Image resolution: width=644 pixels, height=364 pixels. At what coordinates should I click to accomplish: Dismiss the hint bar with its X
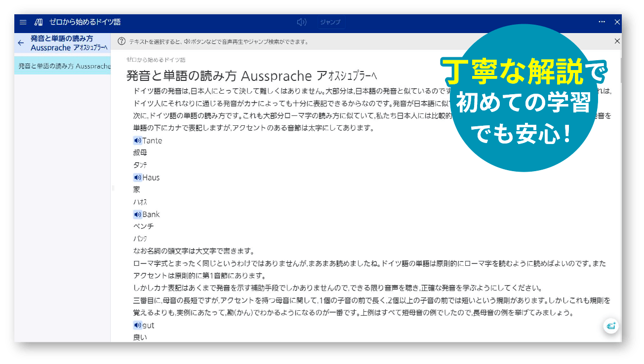(x=617, y=41)
